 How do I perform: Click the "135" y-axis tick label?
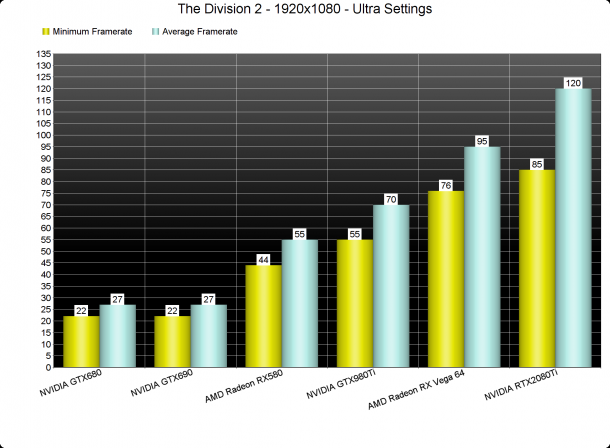pos(44,54)
